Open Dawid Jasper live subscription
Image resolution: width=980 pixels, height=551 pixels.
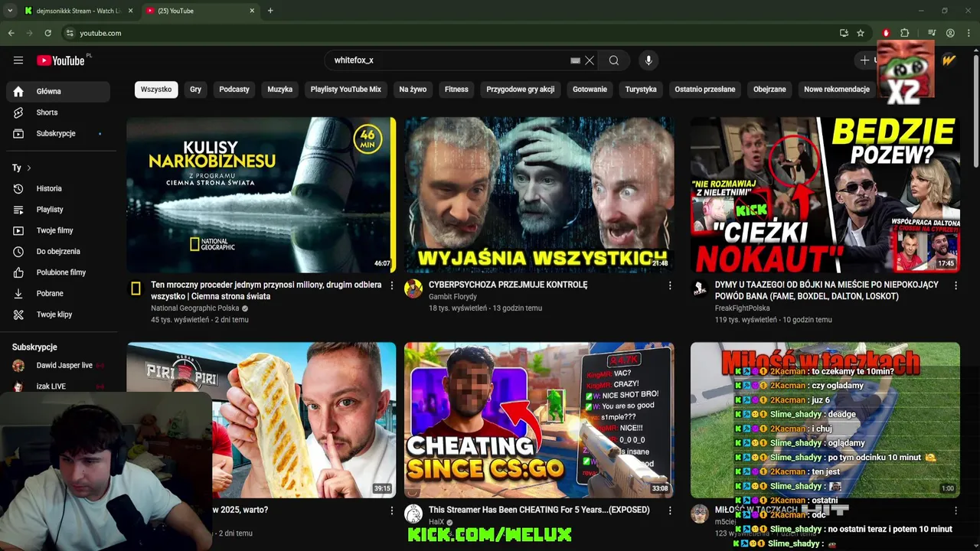point(58,366)
